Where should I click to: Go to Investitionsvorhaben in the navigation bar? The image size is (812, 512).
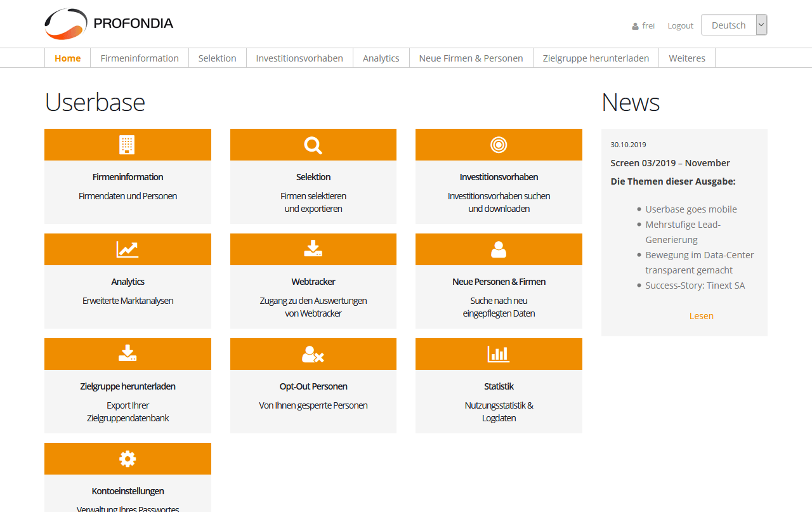point(299,58)
